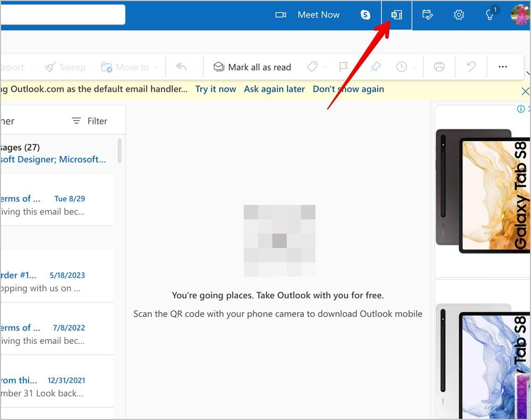The height and width of the screenshot is (420, 531).
Task: Click the Filter lines icon
Action: click(76, 121)
